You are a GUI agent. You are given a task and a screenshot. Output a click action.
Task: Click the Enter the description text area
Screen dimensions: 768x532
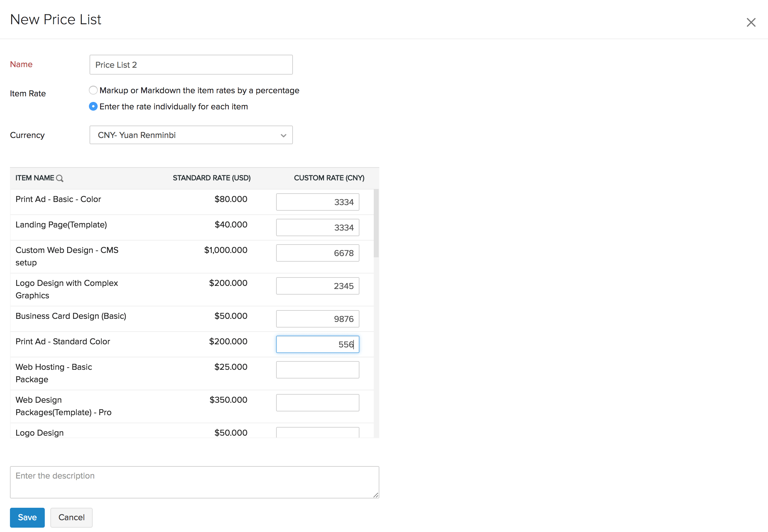tap(194, 482)
